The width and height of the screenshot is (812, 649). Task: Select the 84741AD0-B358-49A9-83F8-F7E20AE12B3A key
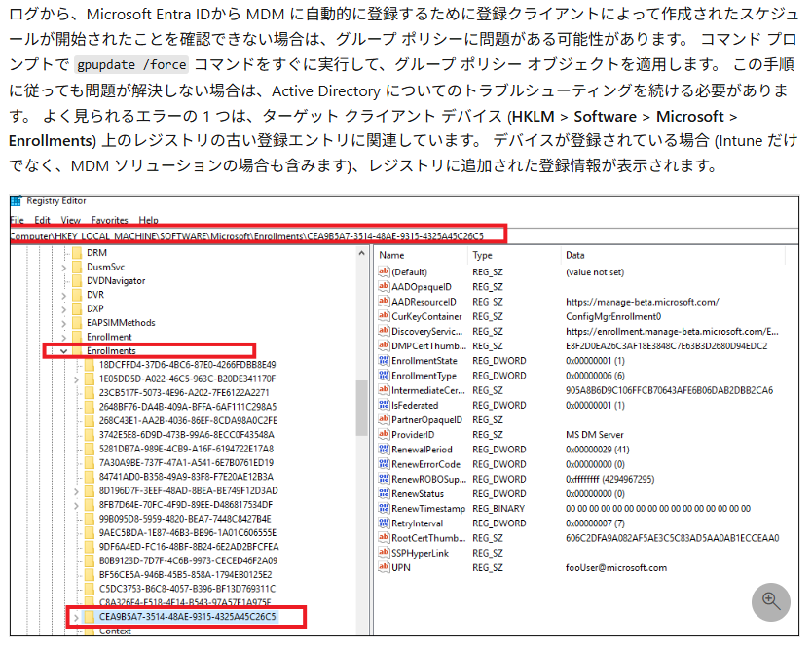(186, 476)
